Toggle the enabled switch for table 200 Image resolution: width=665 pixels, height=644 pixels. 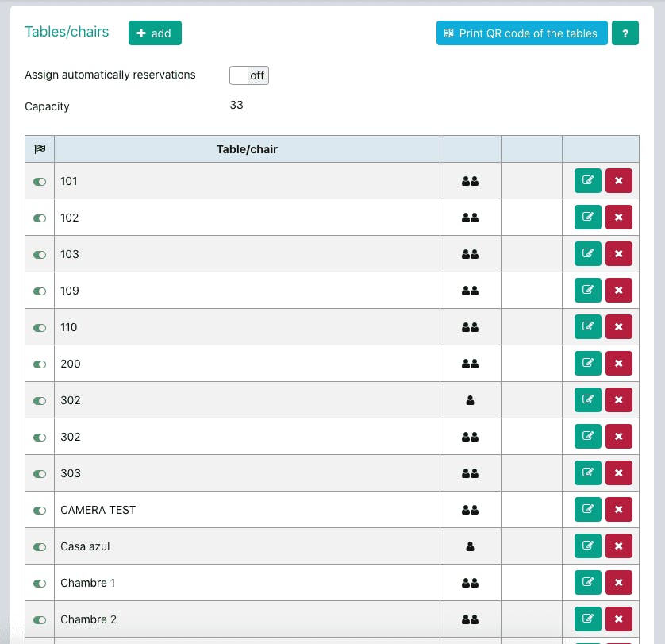coord(40,364)
